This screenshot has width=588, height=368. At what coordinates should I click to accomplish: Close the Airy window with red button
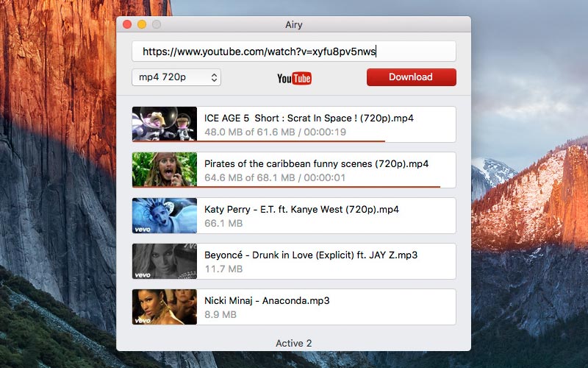127,24
